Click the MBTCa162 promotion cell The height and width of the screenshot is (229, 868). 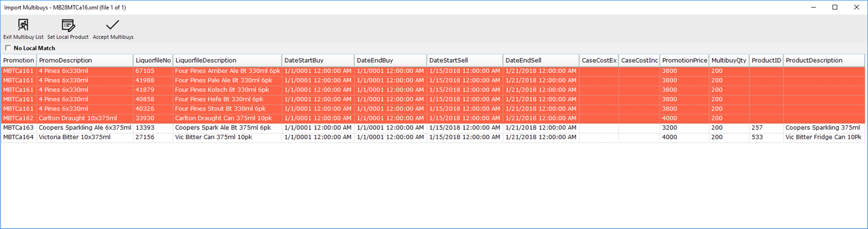coord(19,118)
